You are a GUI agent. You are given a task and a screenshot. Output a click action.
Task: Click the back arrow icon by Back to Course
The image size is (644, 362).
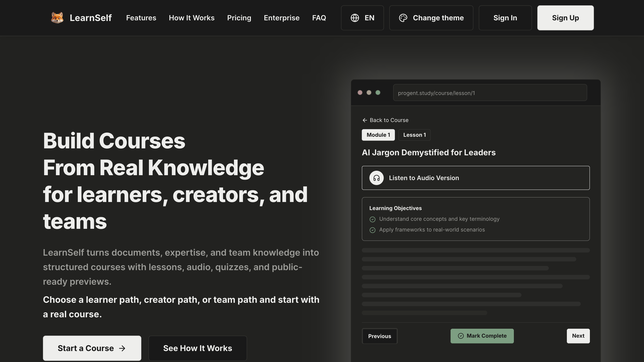point(365,120)
